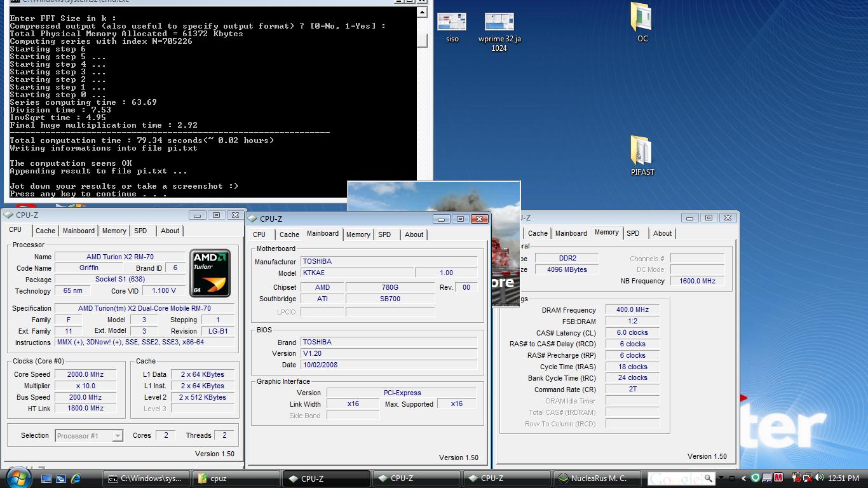Switch to NucleaRus M. C. taskbar button
Image resolution: width=868 pixels, height=488 pixels.
[597, 478]
